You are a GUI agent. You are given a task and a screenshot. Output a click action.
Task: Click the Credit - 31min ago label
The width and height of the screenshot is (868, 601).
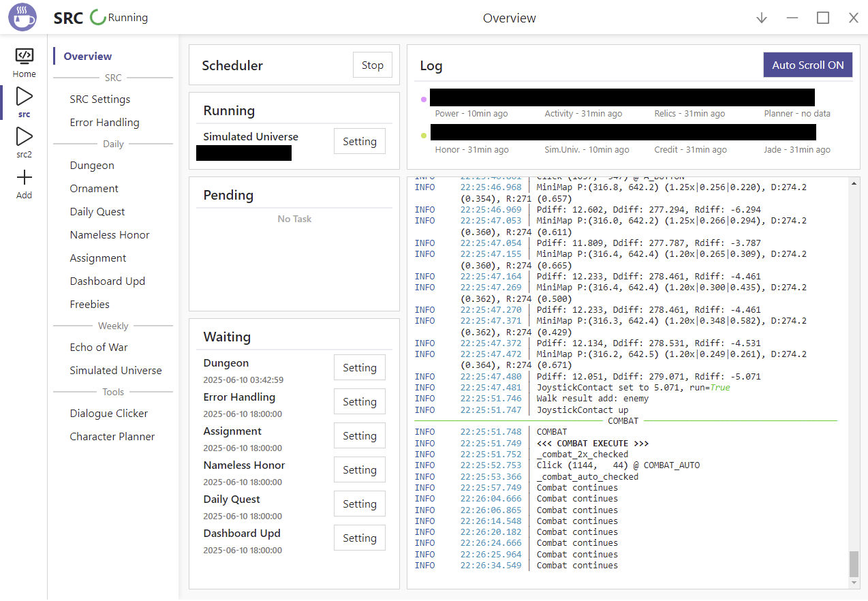pyautogui.click(x=690, y=149)
